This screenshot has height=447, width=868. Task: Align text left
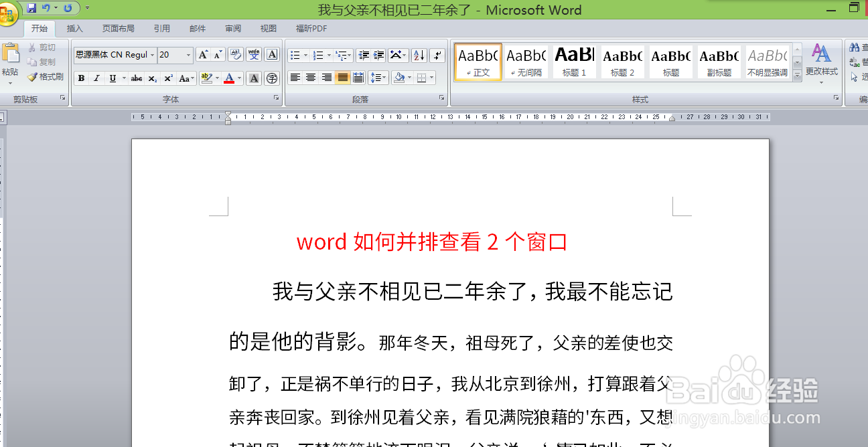[x=295, y=78]
